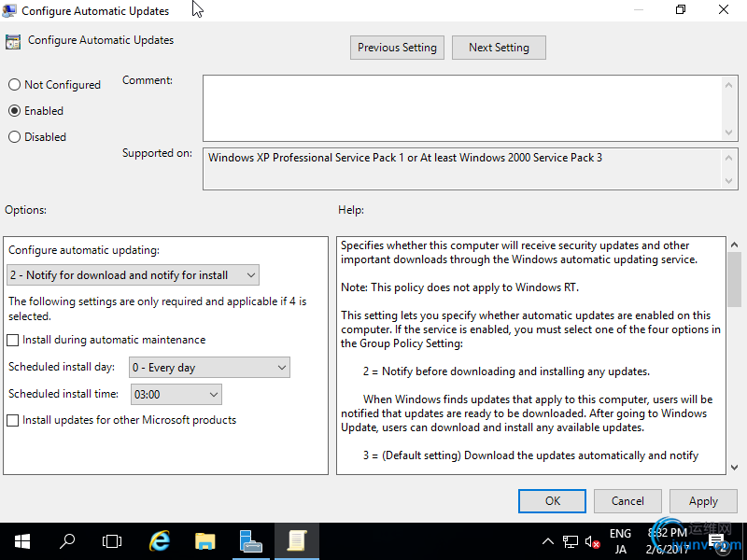Open File Explorer from taskbar

click(204, 541)
